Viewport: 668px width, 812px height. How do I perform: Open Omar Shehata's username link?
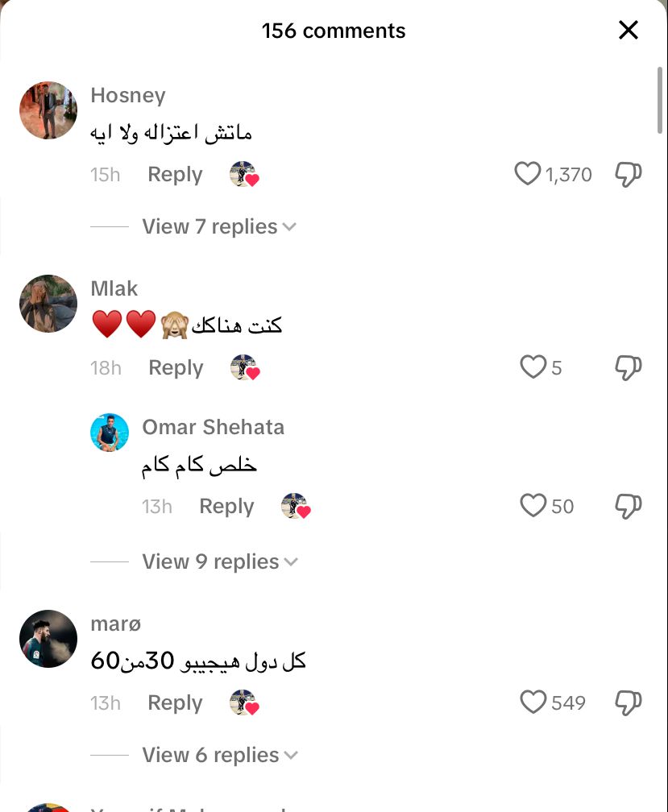pyautogui.click(x=214, y=427)
